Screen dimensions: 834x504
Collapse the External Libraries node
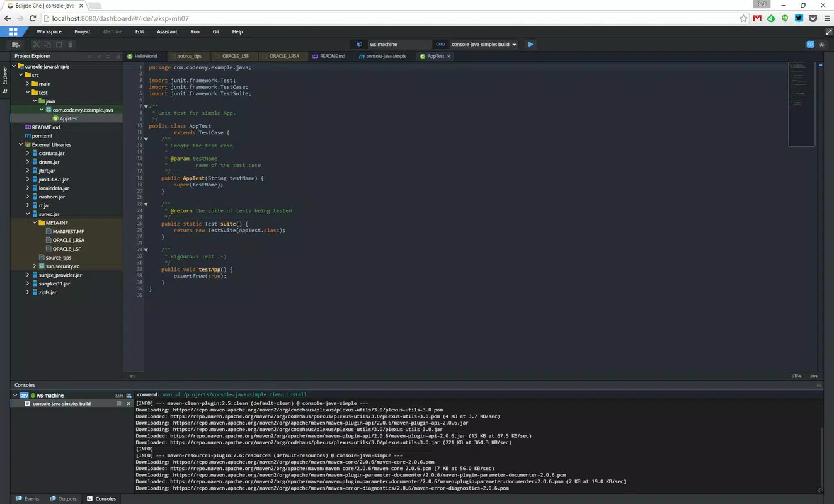point(21,144)
